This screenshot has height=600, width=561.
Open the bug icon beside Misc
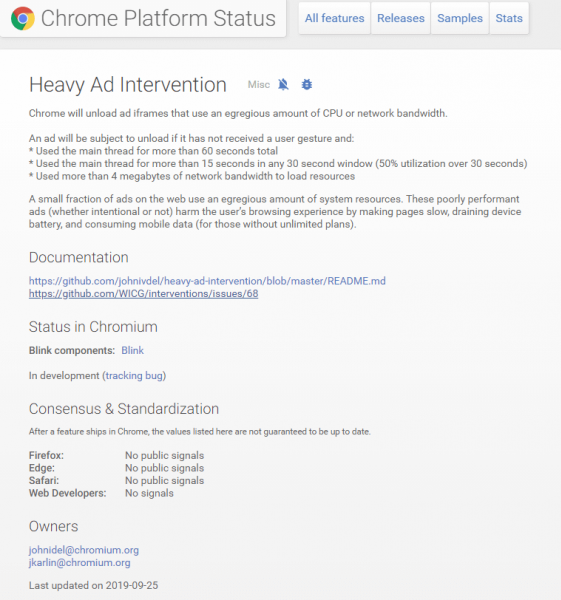[307, 84]
